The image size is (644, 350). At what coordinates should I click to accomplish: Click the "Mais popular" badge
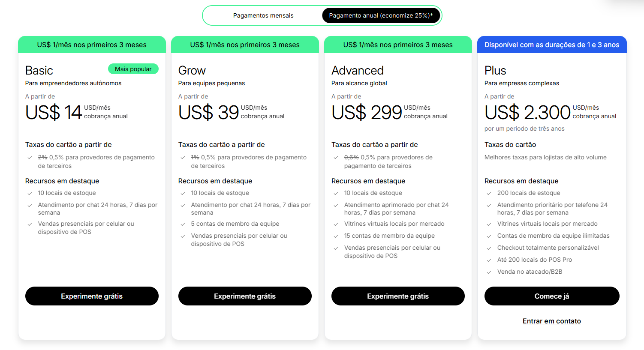tap(133, 69)
